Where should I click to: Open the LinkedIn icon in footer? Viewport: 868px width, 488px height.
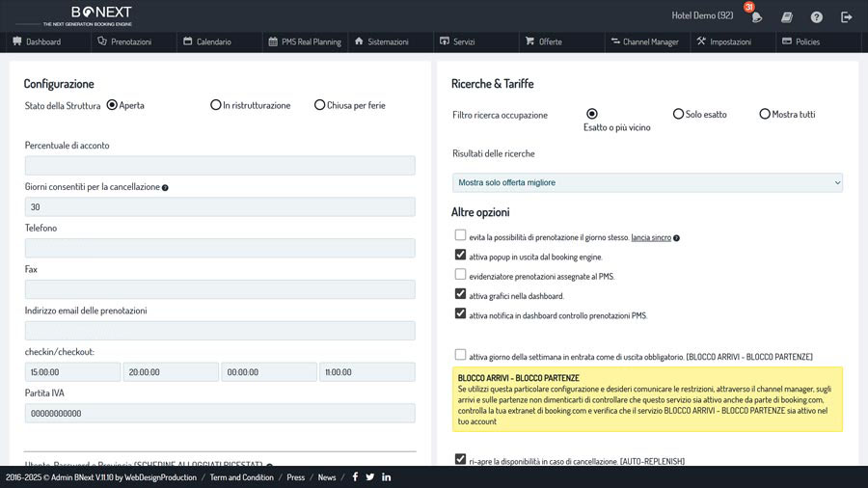click(387, 477)
